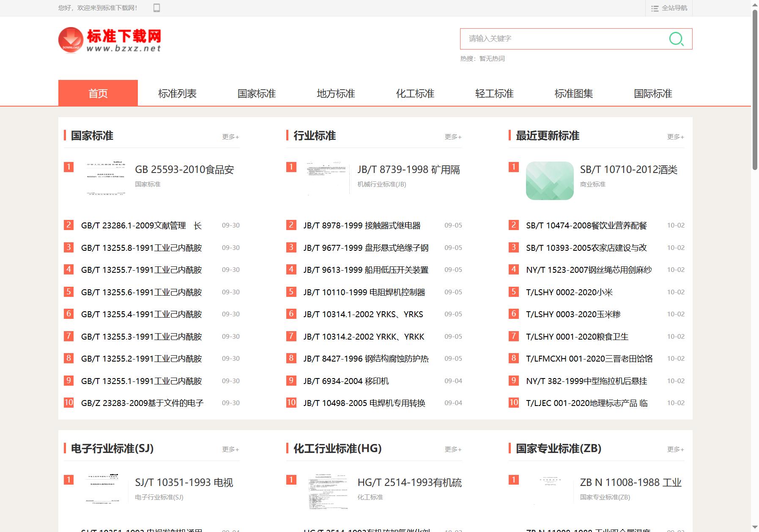Viewport: 759px width, 532px height.
Task: Open the GB 25593-2010食品安 title link
Action: (x=184, y=170)
